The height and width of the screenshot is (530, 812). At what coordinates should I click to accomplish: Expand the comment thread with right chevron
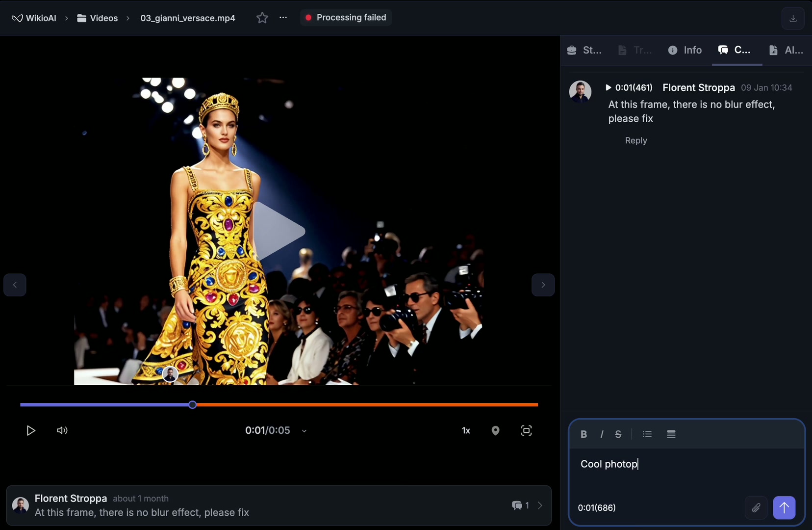click(x=540, y=505)
